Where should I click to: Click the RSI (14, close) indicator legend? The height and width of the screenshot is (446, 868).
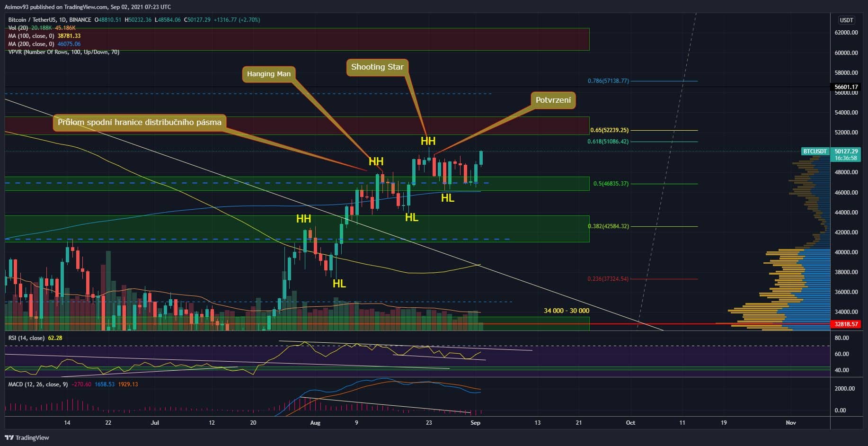(27, 338)
